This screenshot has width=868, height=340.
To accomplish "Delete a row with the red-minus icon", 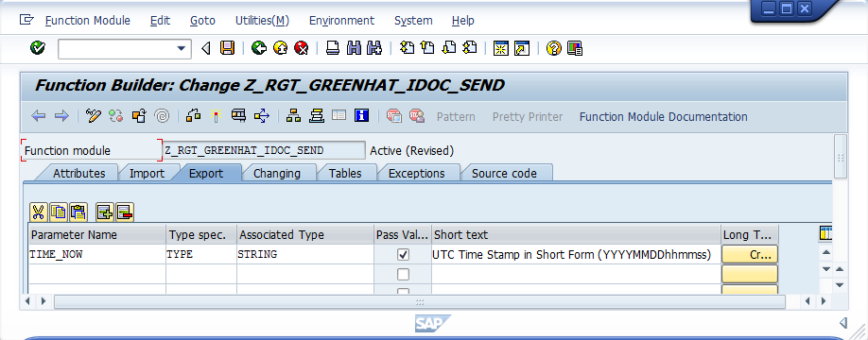I will pyautogui.click(x=125, y=212).
